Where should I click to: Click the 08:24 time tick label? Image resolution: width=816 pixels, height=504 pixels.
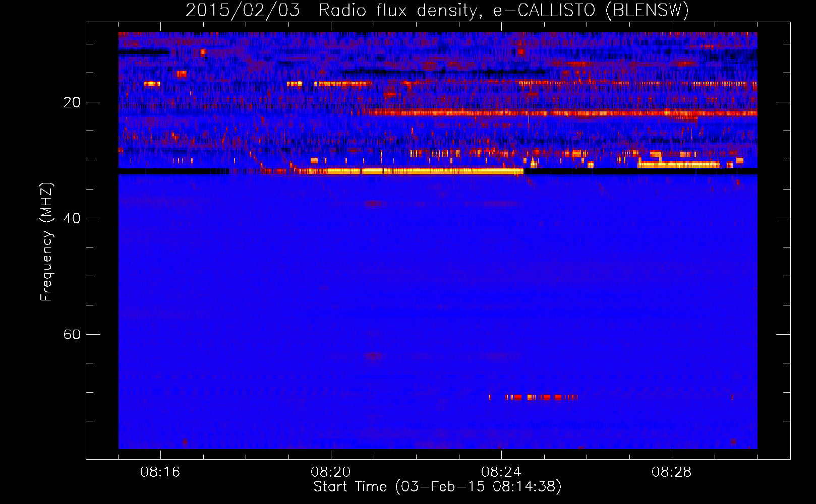click(x=501, y=472)
